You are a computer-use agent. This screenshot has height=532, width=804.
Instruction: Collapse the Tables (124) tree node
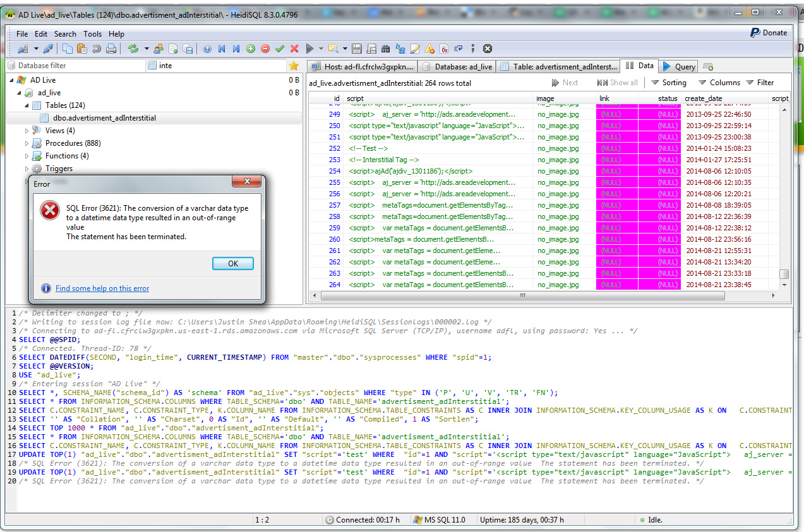27,105
